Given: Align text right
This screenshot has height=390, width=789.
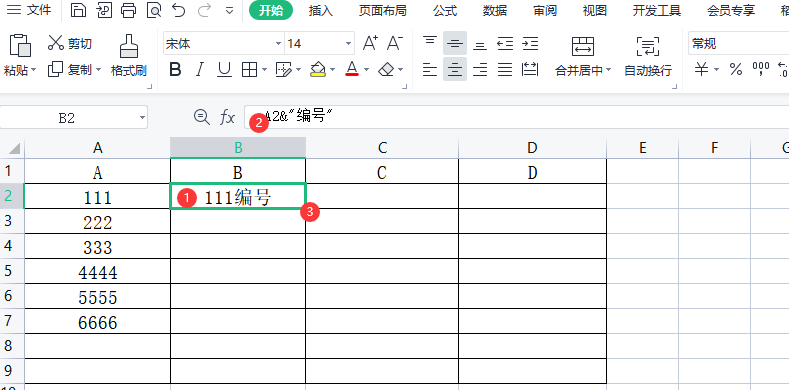Looking at the screenshot, I should tap(480, 69).
